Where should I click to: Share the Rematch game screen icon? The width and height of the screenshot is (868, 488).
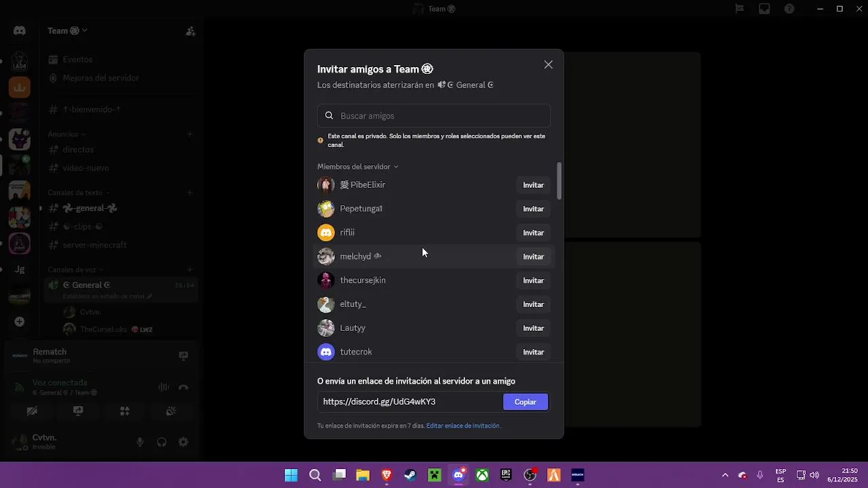[x=183, y=355]
